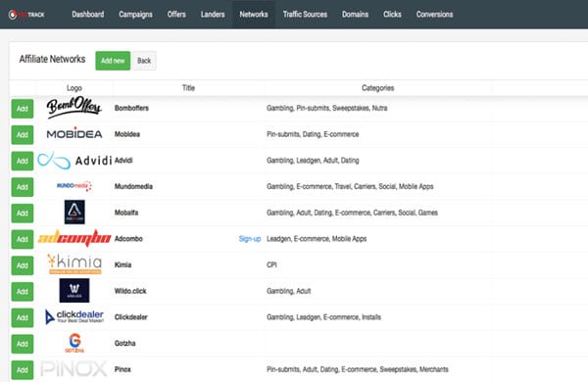Image resolution: width=588 pixels, height=382 pixels.
Task: Click the Adcombo logo
Action: click(x=74, y=238)
